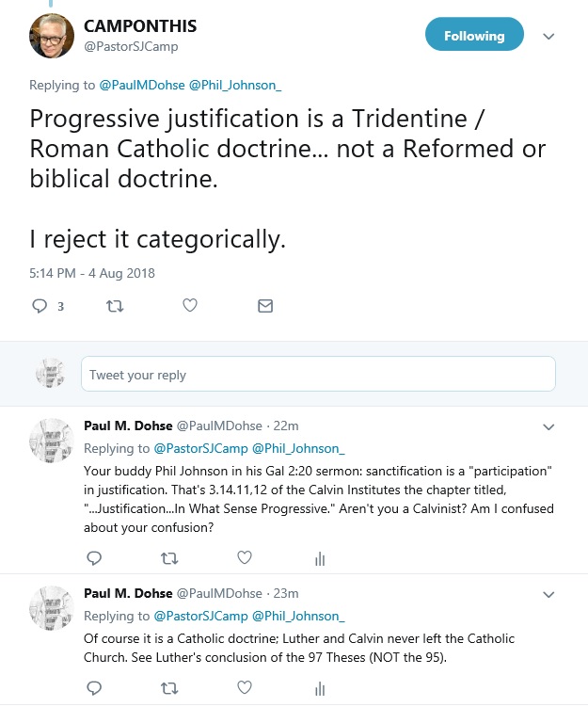Screen dimensions: 588x707
Task: View analytics of the 22m tweet
Action: click(x=320, y=559)
